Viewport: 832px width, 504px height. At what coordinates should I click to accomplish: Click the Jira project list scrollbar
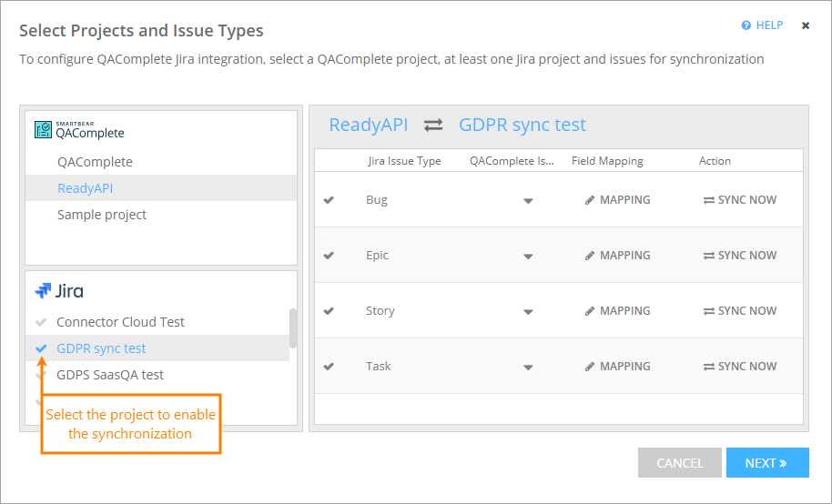point(292,328)
